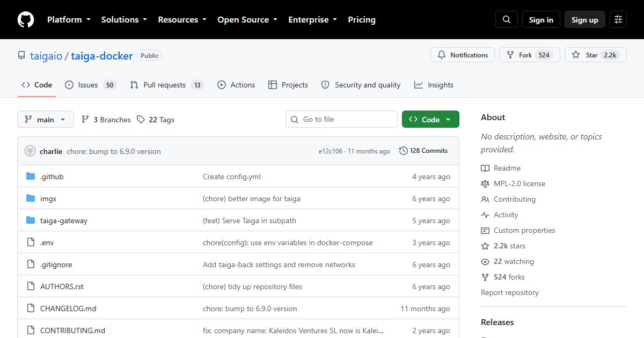Open the taigaio owner link
Screen dimensions: 644x338
tap(46, 56)
